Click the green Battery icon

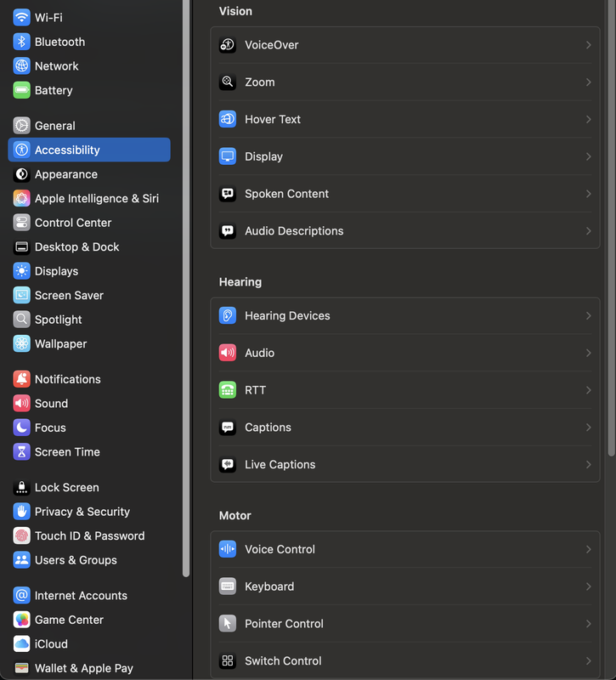[x=22, y=90]
